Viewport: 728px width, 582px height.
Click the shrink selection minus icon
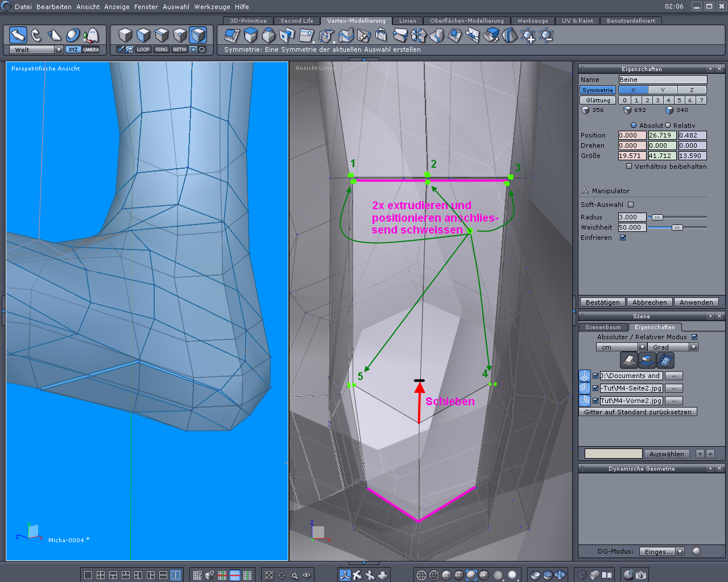(x=546, y=36)
